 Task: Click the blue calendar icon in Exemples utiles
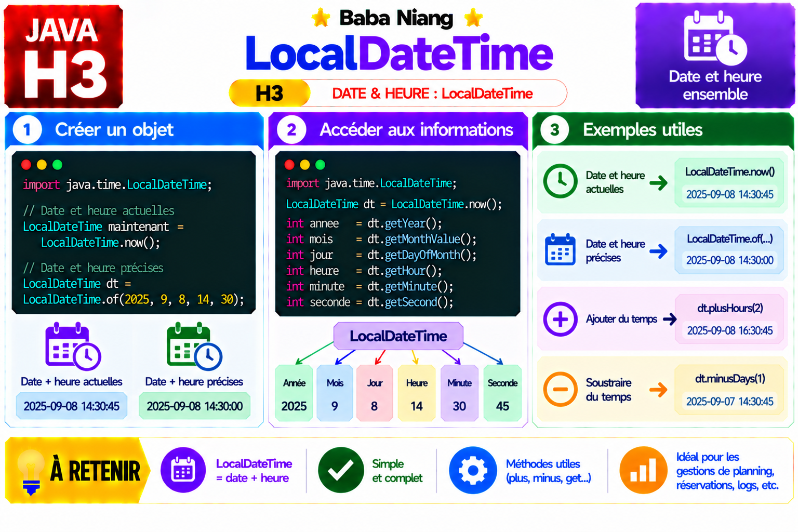pos(560,250)
